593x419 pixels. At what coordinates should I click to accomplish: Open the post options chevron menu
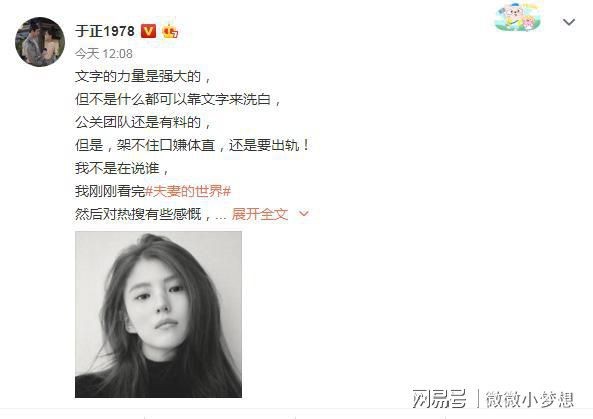coord(568,22)
